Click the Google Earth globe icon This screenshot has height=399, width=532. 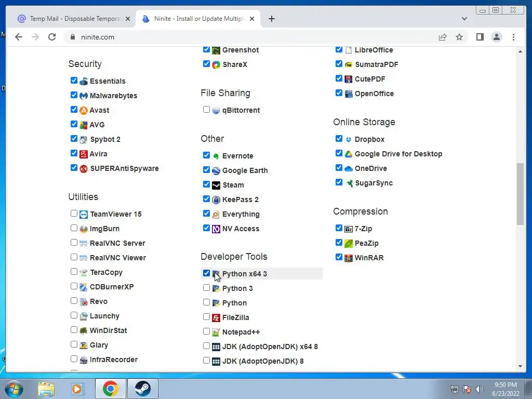pos(216,170)
